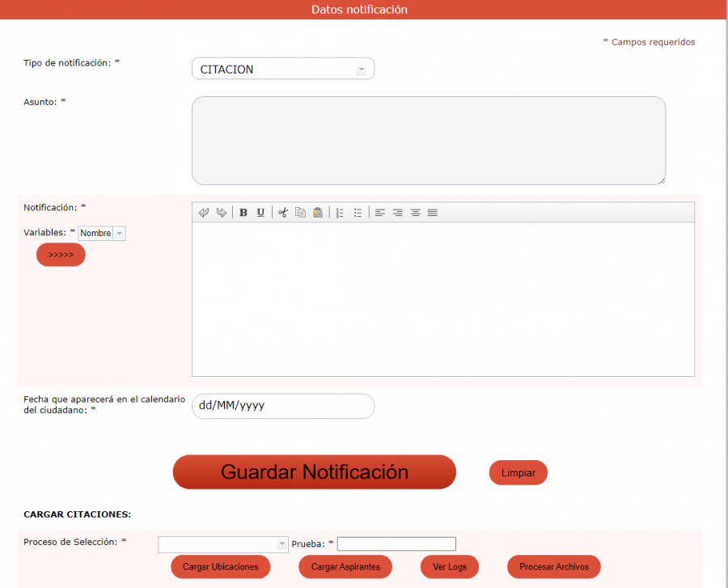Viewport: 728px width, 588px height.
Task: Justify text in the editor
Action: click(433, 213)
